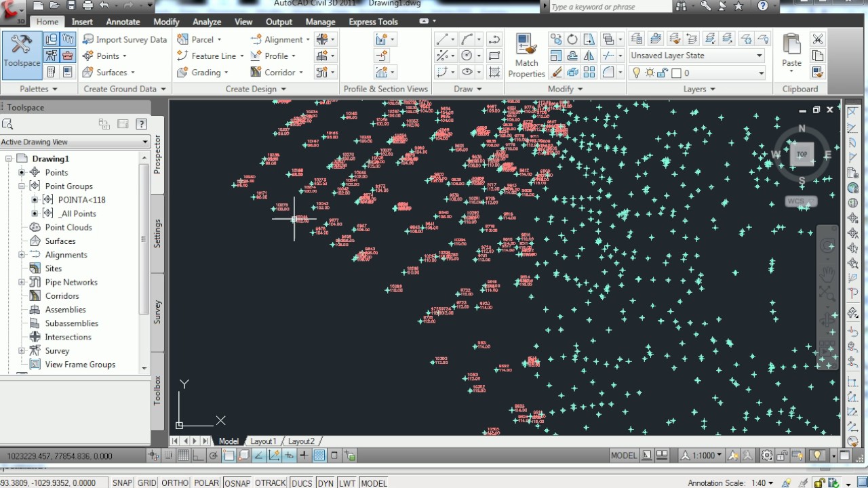The width and height of the screenshot is (868, 488).
Task: Select POINTA<118 point group
Action: coord(81,200)
